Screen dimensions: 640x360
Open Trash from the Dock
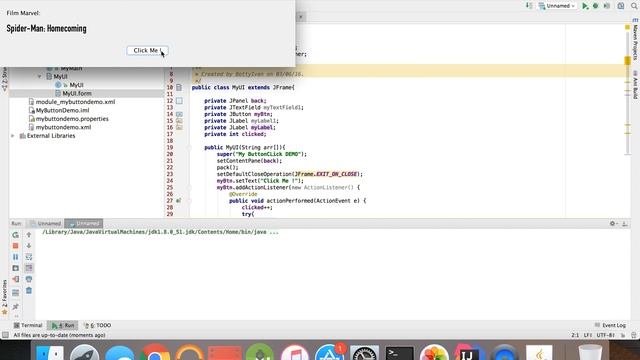click(590, 353)
